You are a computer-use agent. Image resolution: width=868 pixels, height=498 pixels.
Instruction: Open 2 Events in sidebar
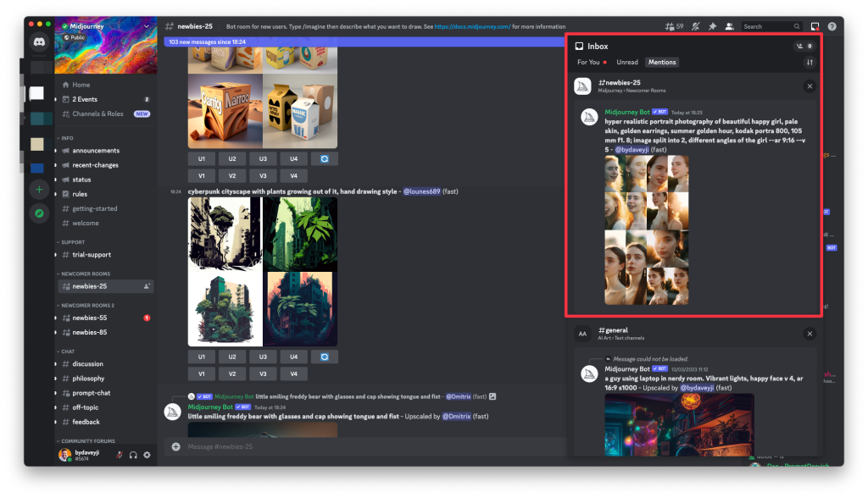point(105,99)
